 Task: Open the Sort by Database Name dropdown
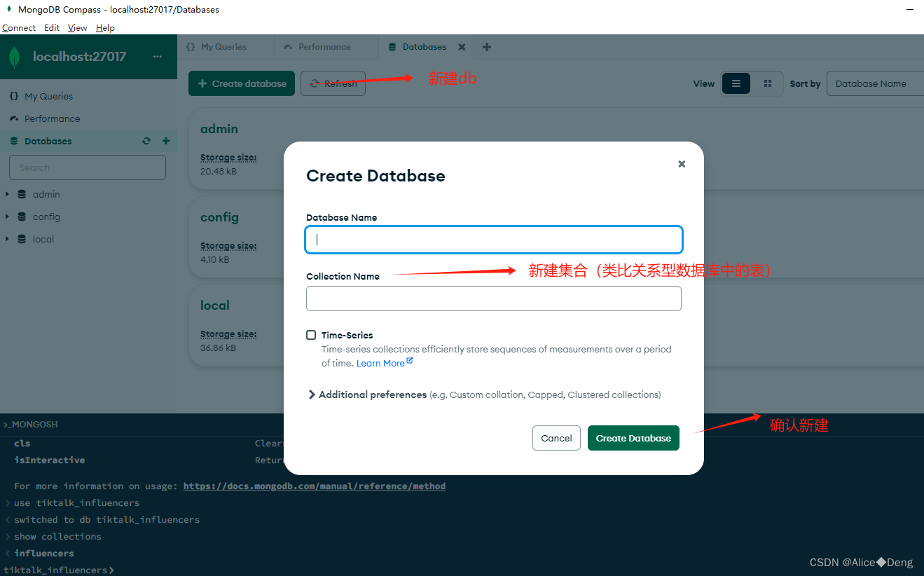point(874,83)
